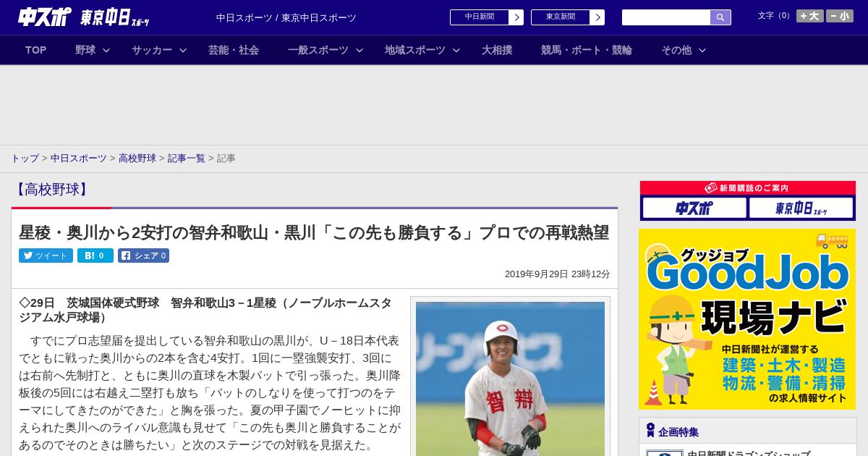Click the 企画特集 sidebar heading
Image resolution: width=868 pixels, height=456 pixels.
(678, 432)
